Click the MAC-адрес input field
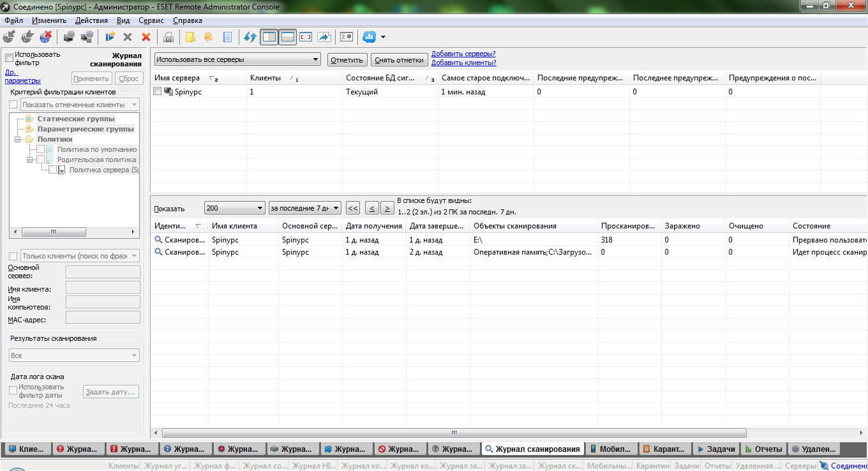The width and height of the screenshot is (868, 471). click(x=103, y=317)
